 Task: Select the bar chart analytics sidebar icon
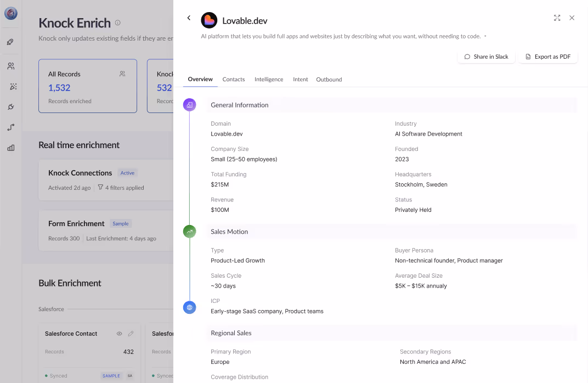(10, 147)
